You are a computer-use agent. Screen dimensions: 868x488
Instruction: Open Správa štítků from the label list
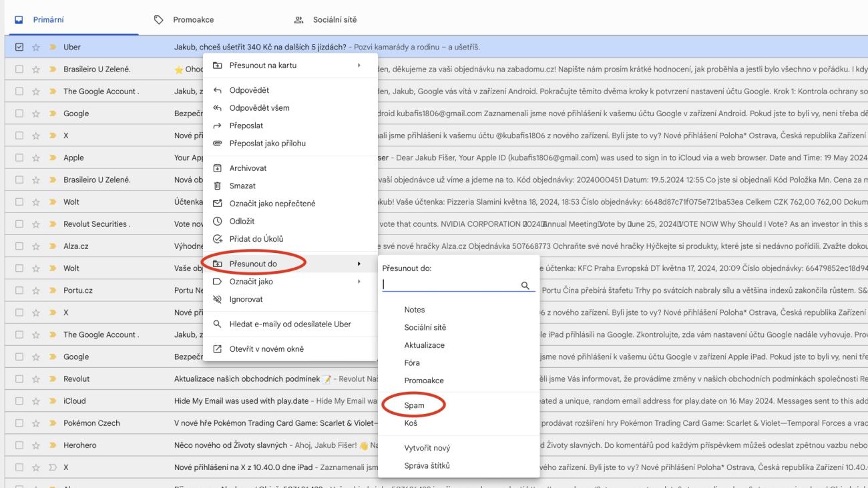[459, 466]
